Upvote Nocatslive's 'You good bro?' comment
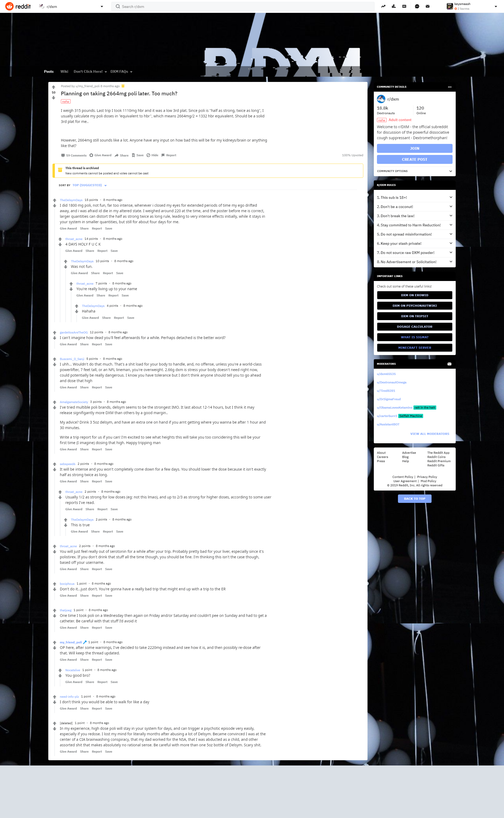This screenshot has width=504, height=818. tap(60, 670)
